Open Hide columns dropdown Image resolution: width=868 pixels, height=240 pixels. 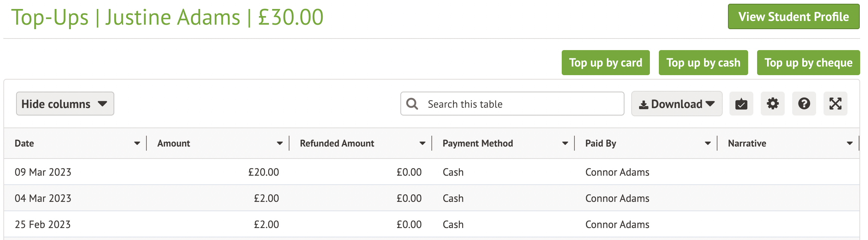(x=65, y=104)
